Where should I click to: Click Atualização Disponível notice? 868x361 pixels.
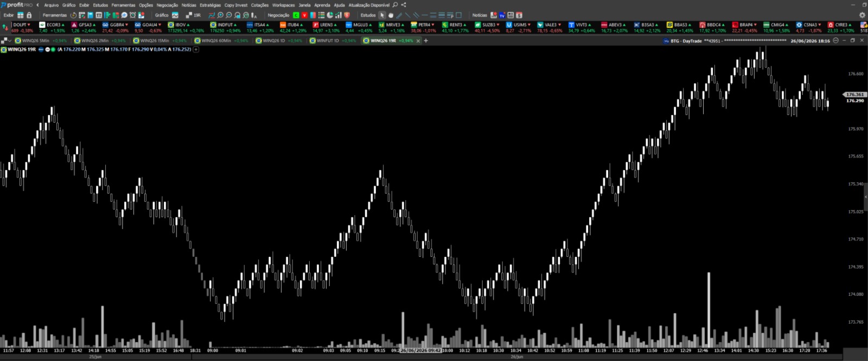click(x=369, y=5)
